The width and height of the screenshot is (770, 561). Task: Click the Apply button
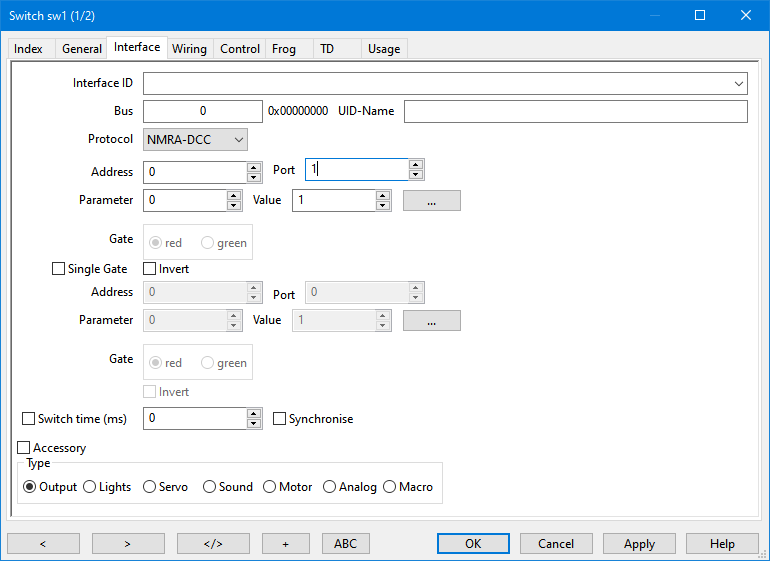[639, 543]
